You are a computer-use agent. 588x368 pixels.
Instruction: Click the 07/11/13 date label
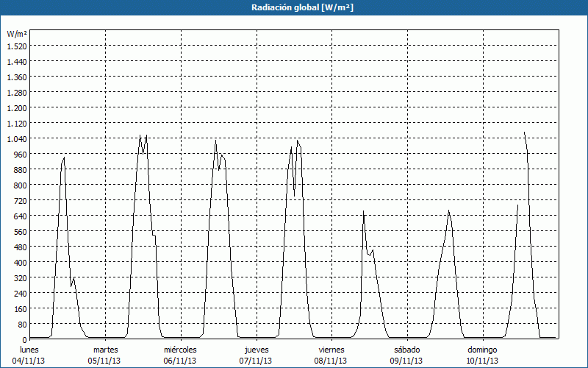point(257,361)
